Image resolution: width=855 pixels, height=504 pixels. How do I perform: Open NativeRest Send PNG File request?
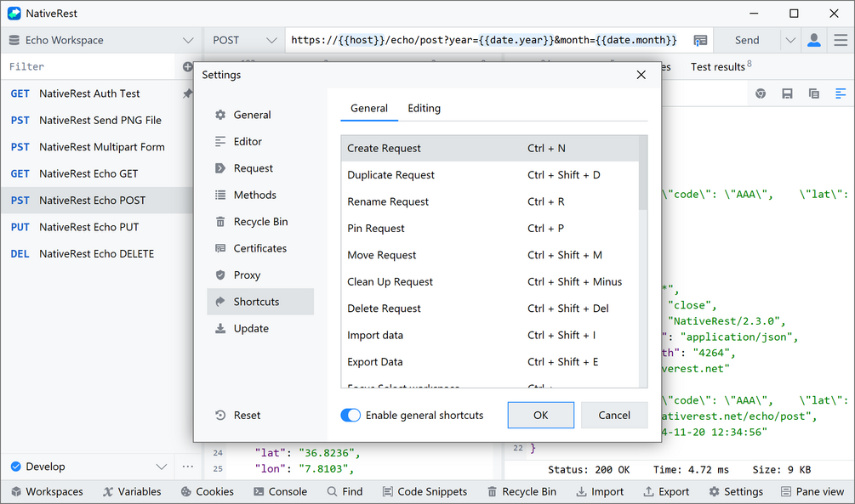point(97,121)
